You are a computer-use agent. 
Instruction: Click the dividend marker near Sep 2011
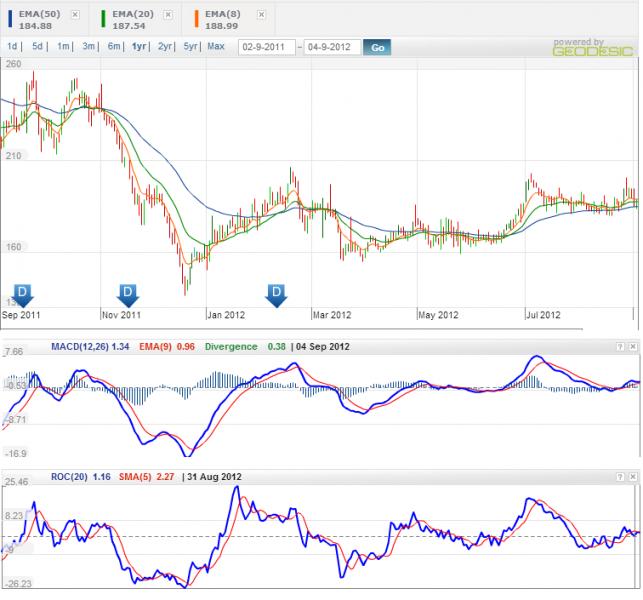coord(23,295)
